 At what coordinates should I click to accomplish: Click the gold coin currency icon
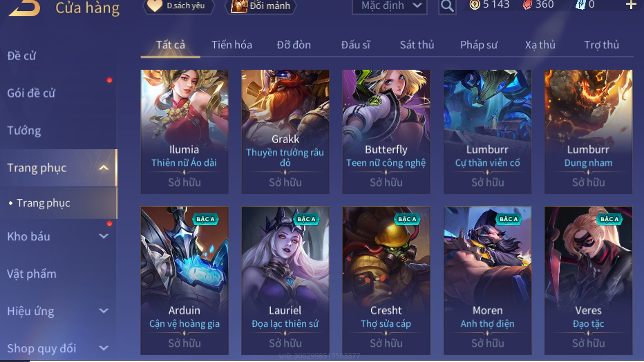point(475,5)
